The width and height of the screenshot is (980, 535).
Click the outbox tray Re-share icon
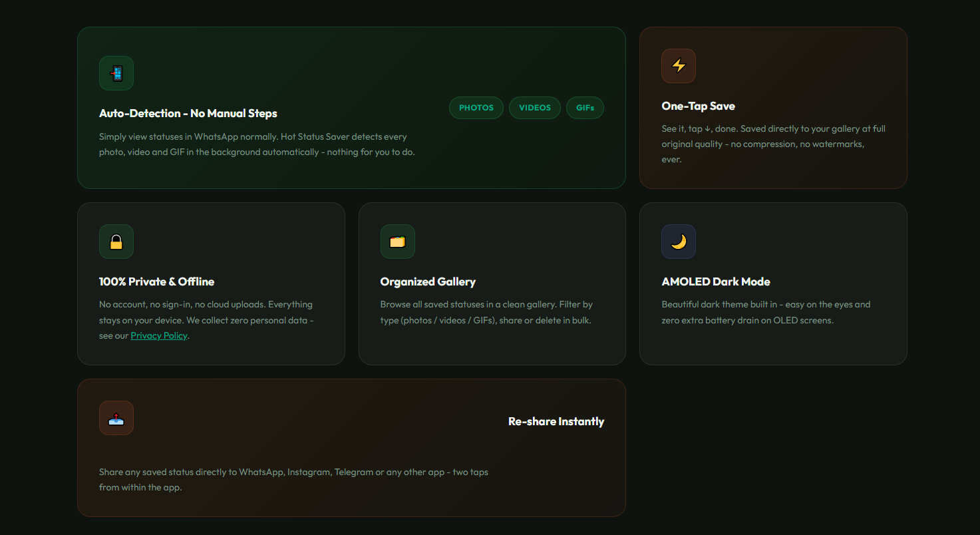(116, 418)
